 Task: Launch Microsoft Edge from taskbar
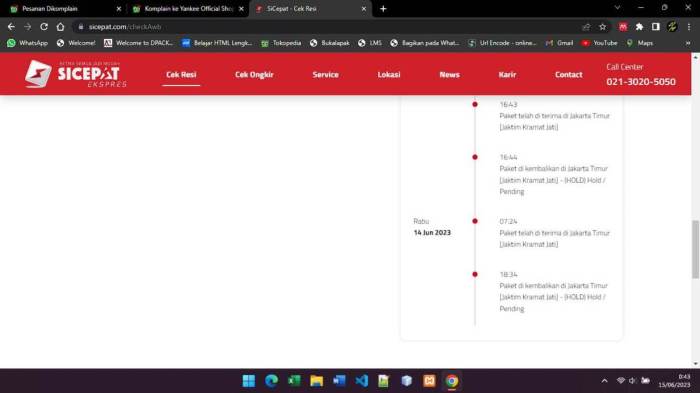tap(271, 381)
